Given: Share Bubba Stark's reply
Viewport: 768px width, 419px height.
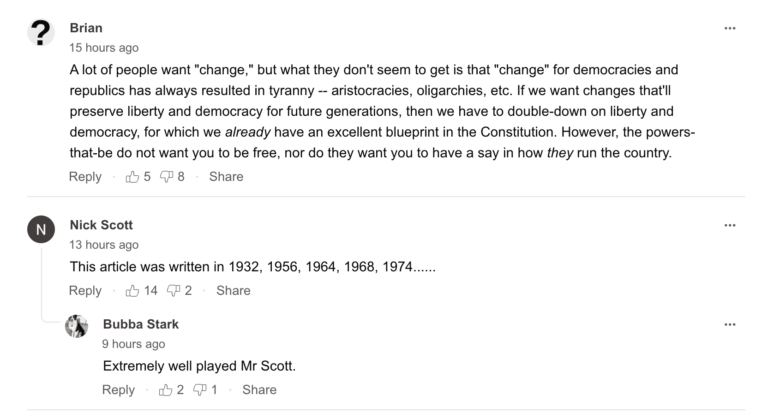Looking at the screenshot, I should 260,390.
